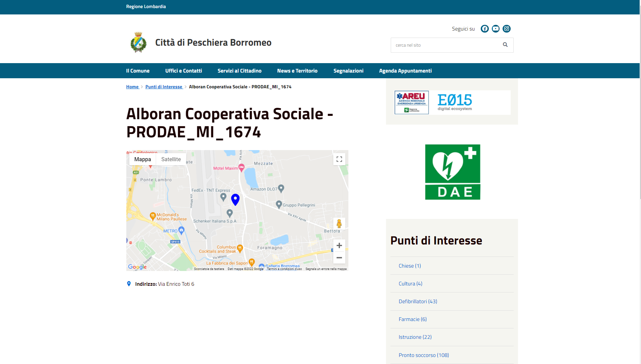Click the green DAE defibrillator image
Image resolution: width=641 pixels, height=364 pixels.
click(x=452, y=172)
